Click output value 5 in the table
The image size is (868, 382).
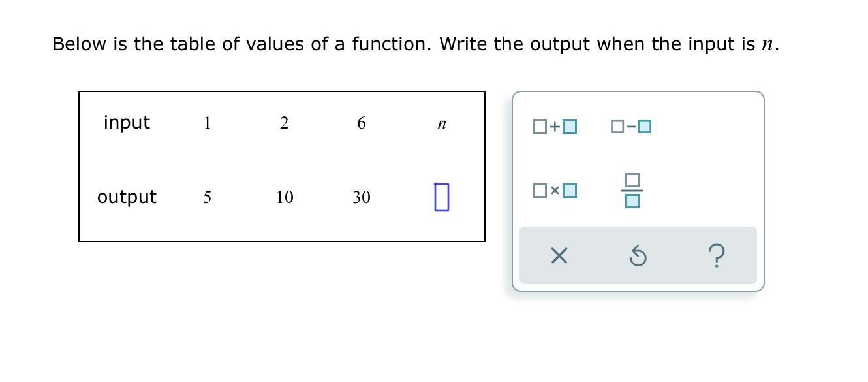click(207, 197)
